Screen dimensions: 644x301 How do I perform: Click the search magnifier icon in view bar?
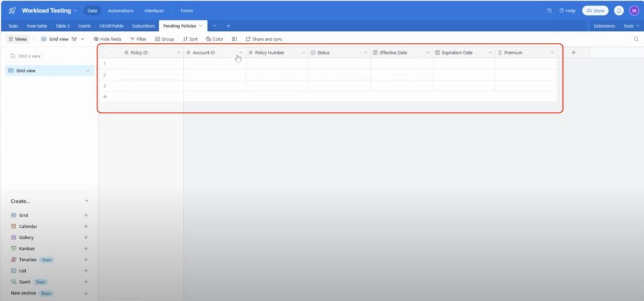(636, 39)
